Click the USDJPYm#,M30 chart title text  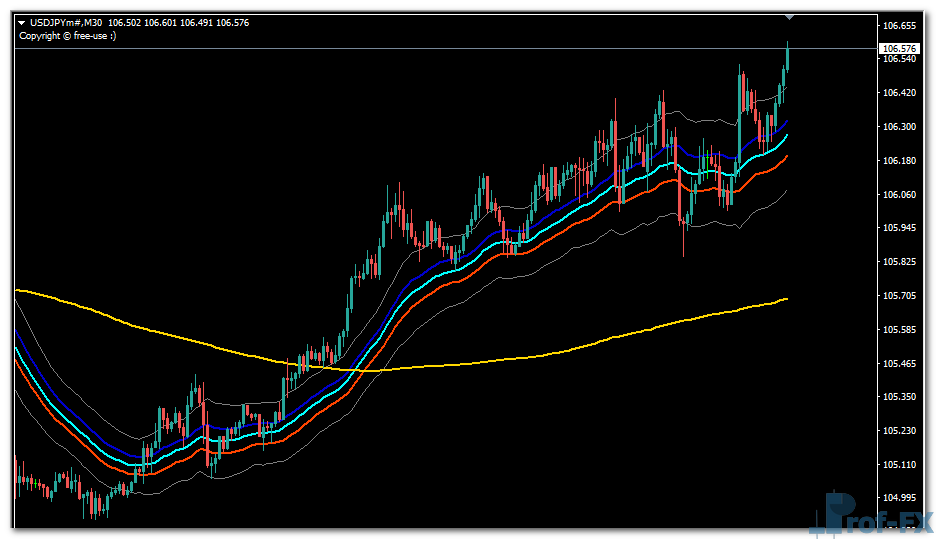65,23
